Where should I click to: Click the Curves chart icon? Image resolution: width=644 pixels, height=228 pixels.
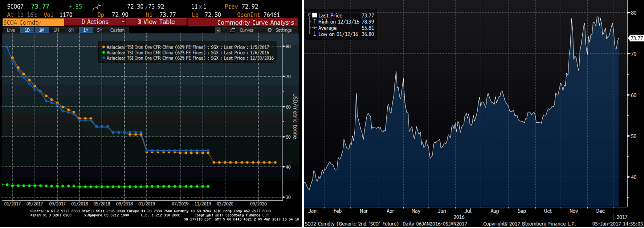[x=233, y=30]
